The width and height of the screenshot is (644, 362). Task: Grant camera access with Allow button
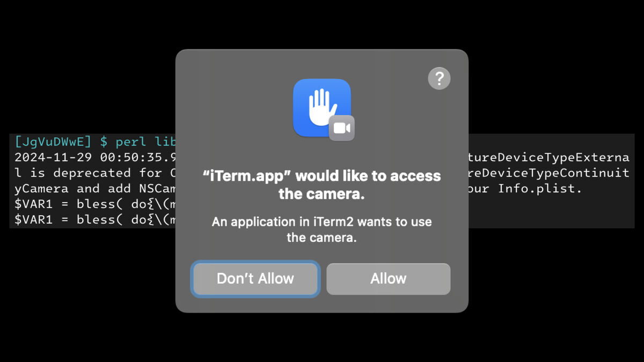point(389,278)
